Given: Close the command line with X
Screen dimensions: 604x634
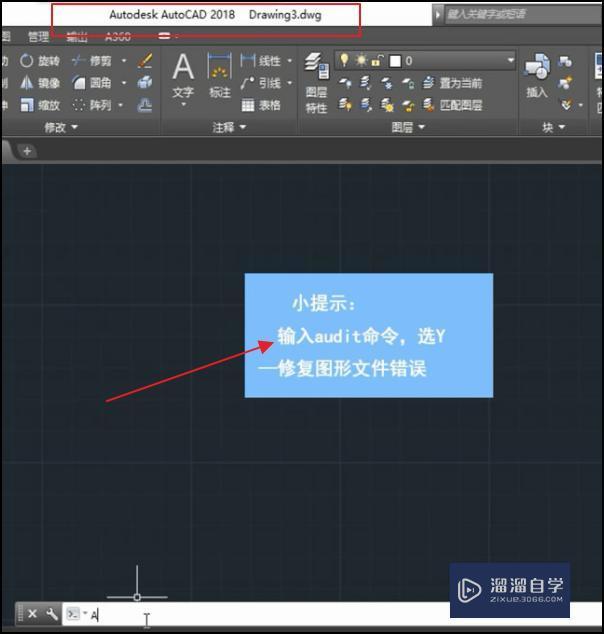Looking at the screenshot, I should click(x=32, y=614).
